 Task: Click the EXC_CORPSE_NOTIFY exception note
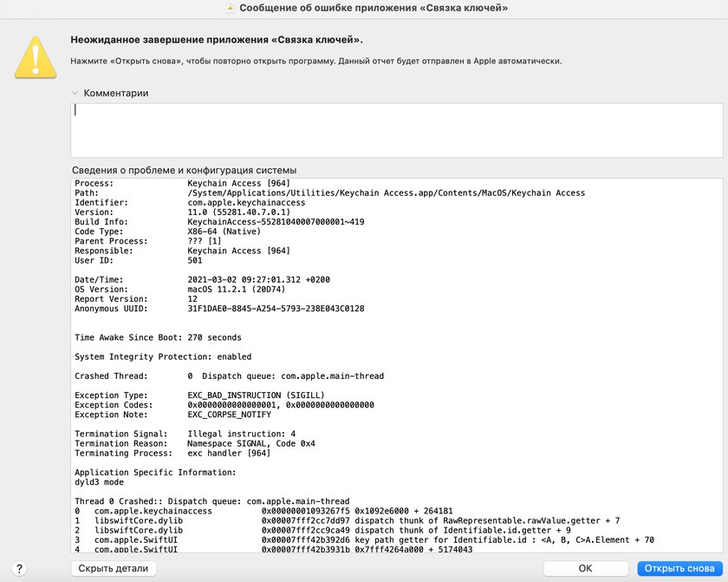(230, 415)
